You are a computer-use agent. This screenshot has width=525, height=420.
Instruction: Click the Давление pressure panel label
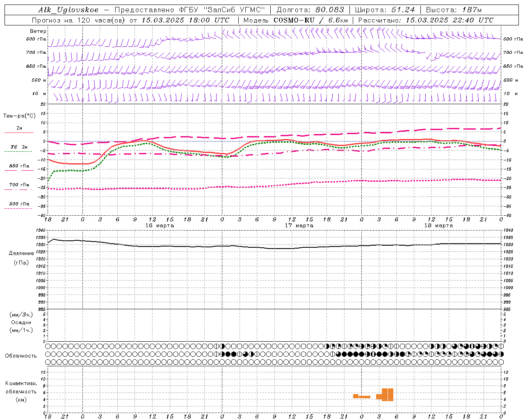21,253
